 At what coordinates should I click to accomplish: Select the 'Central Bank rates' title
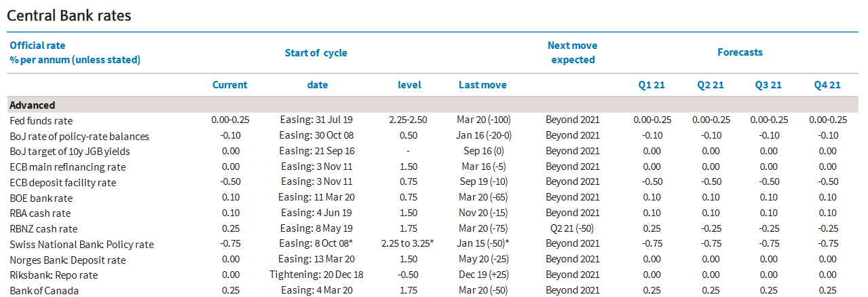tap(69, 16)
